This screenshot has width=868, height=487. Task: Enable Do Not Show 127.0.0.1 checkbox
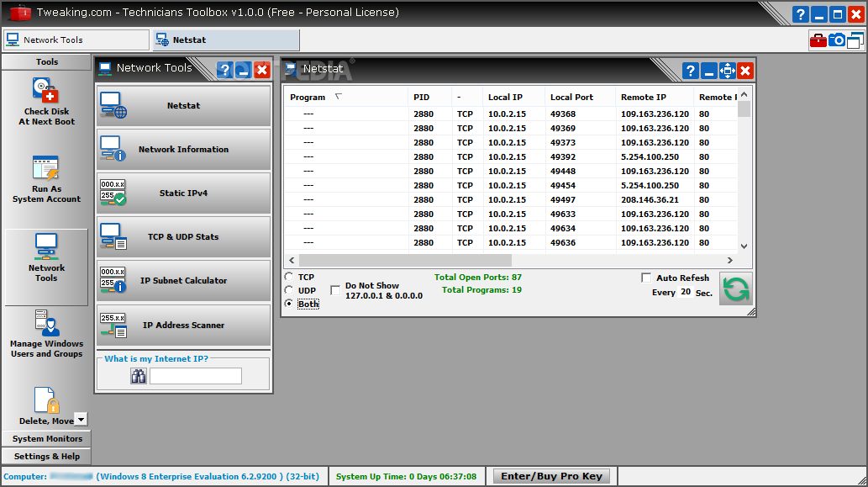(x=335, y=290)
